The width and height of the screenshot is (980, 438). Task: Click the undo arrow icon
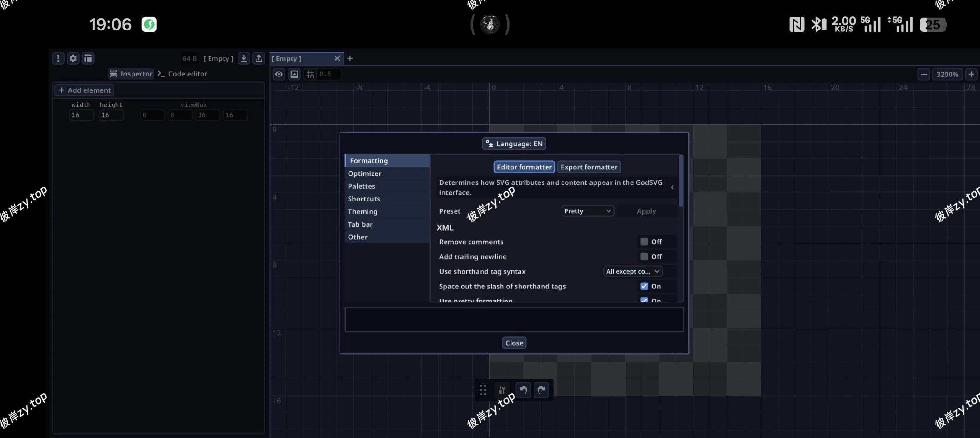click(x=523, y=390)
